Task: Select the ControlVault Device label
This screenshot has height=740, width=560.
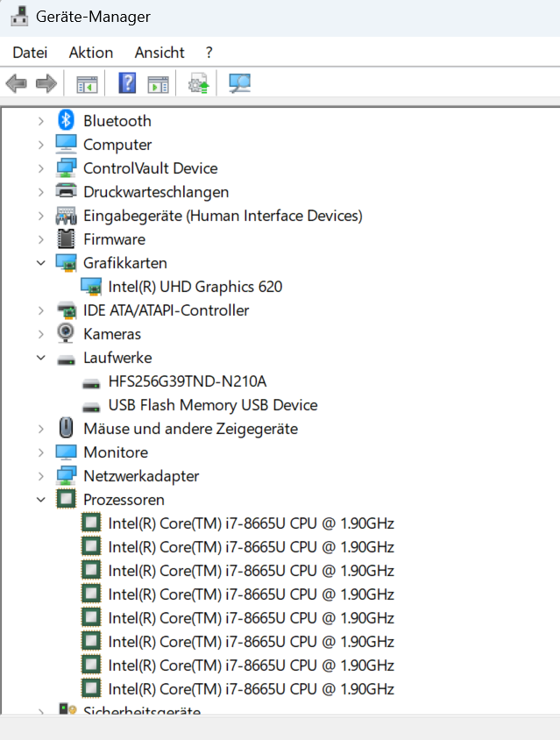Action: [151, 168]
